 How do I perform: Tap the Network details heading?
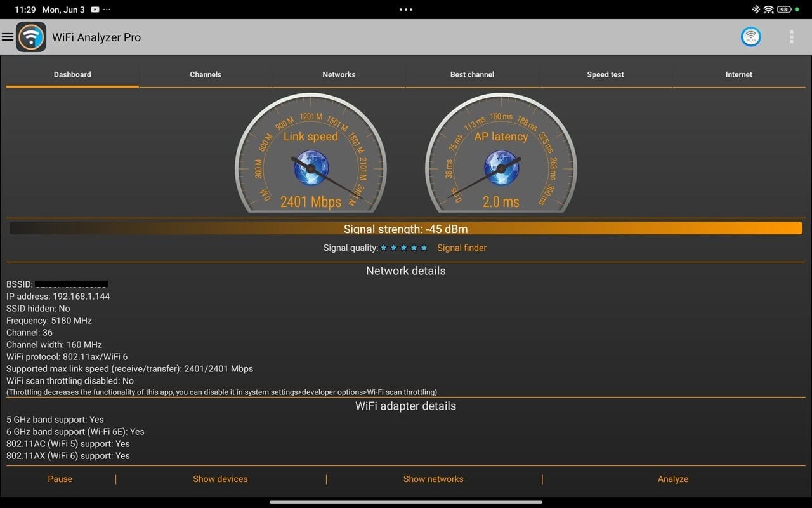point(406,271)
